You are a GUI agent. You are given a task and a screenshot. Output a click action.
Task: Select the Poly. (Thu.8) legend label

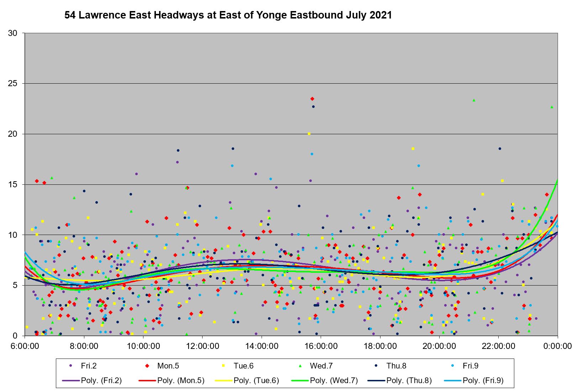click(x=409, y=381)
